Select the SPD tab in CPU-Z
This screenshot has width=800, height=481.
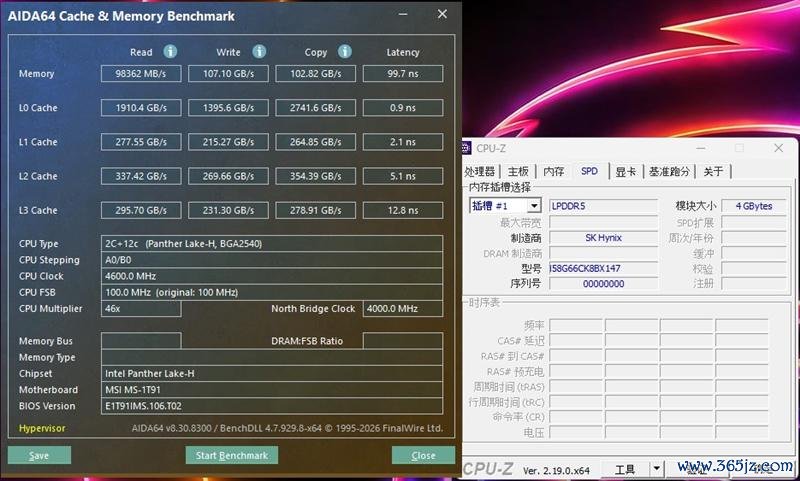coord(589,171)
